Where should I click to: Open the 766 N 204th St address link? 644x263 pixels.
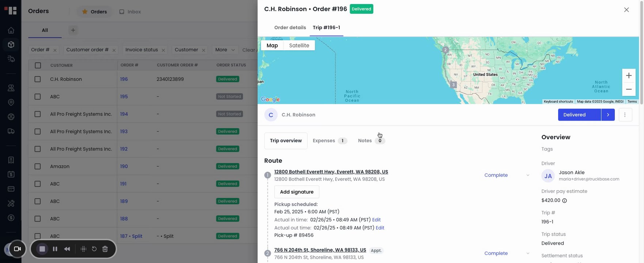click(320, 250)
